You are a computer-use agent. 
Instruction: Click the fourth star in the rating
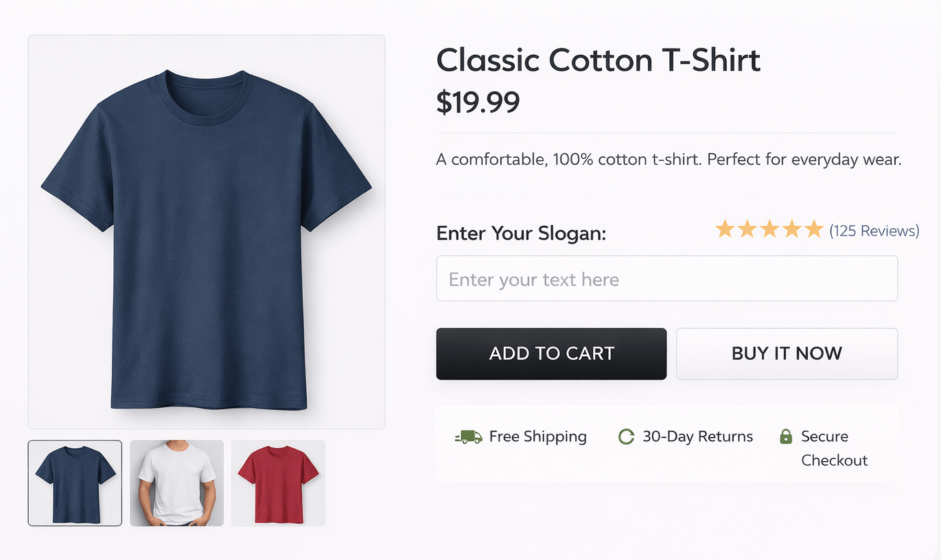[x=792, y=229]
